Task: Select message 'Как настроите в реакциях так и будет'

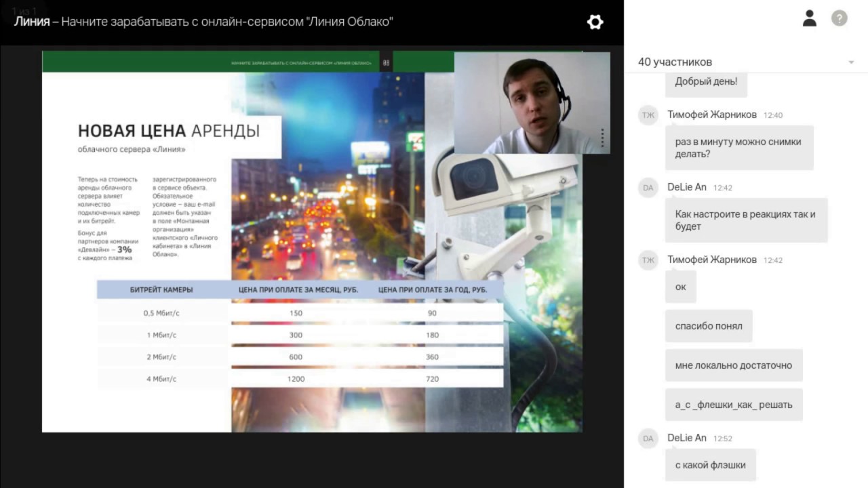Action: click(747, 220)
